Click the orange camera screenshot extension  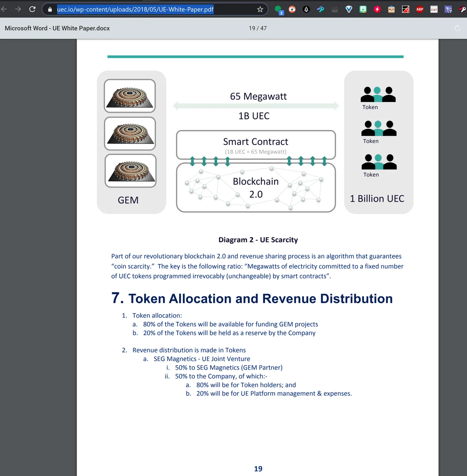point(292,9)
